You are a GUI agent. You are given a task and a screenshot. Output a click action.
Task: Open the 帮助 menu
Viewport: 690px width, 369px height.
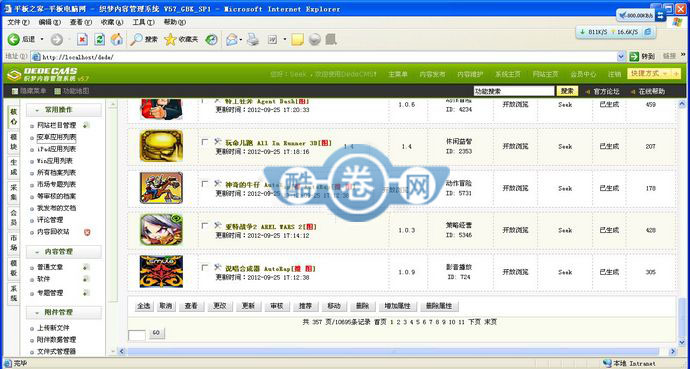pyautogui.click(x=174, y=22)
